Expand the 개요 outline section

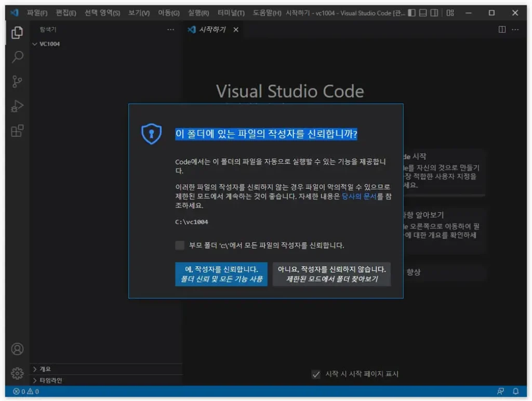coord(35,369)
